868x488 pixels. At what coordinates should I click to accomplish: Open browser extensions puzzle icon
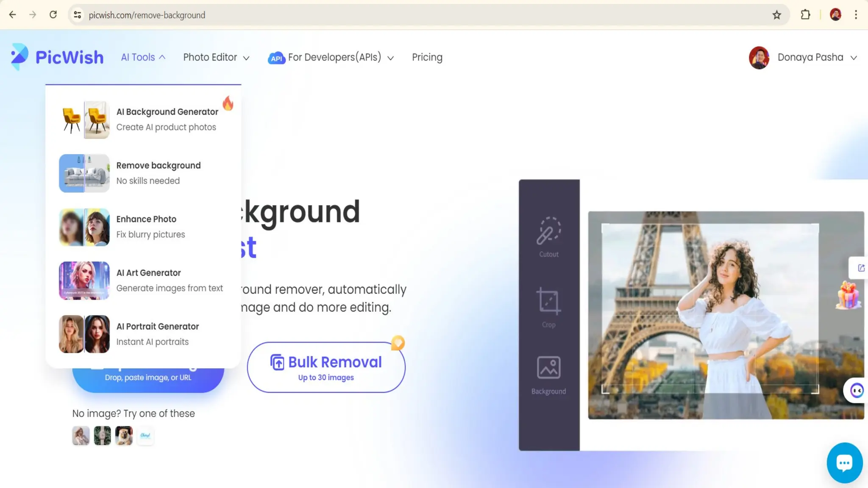[x=805, y=15]
